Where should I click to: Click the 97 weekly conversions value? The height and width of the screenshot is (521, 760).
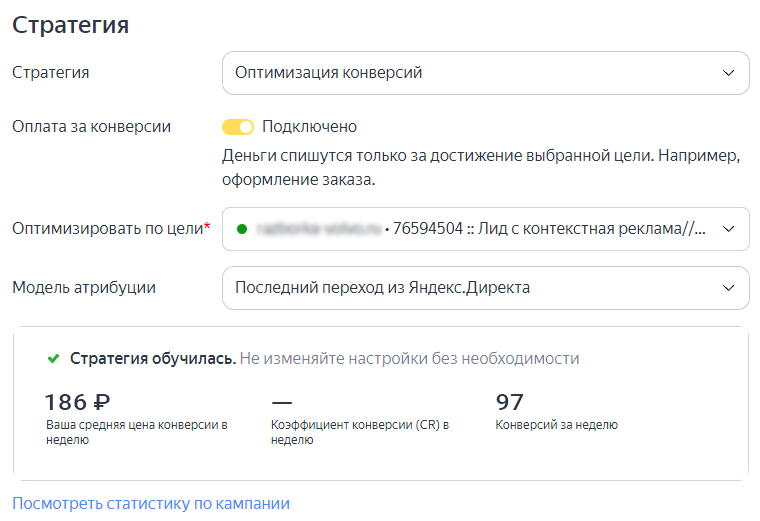tap(510, 402)
